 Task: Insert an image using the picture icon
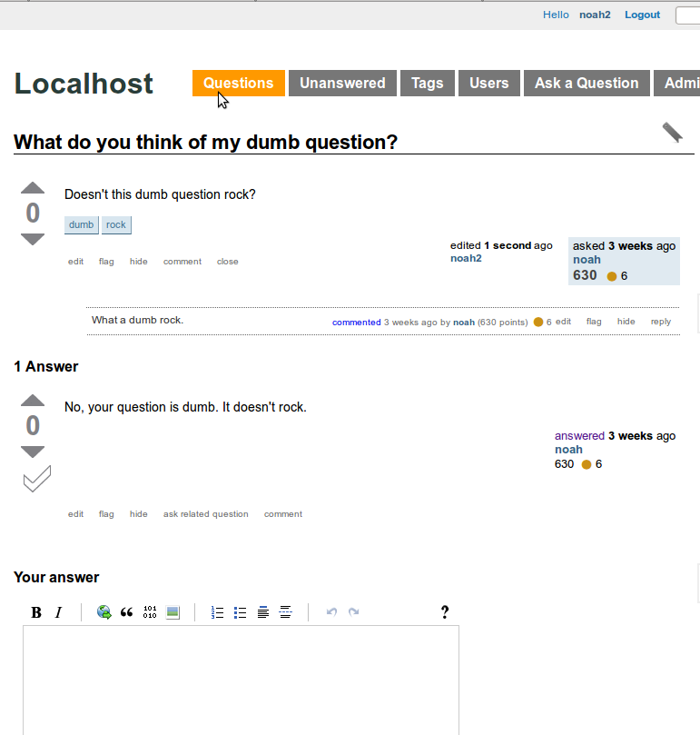click(x=173, y=612)
